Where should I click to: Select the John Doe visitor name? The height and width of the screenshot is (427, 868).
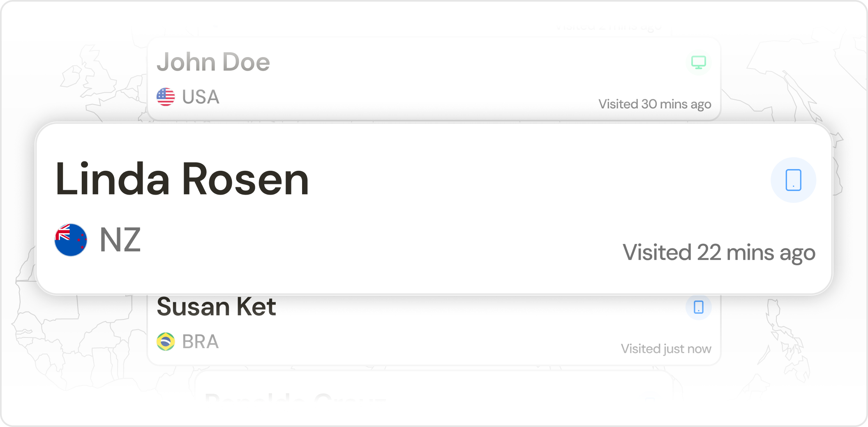(213, 62)
